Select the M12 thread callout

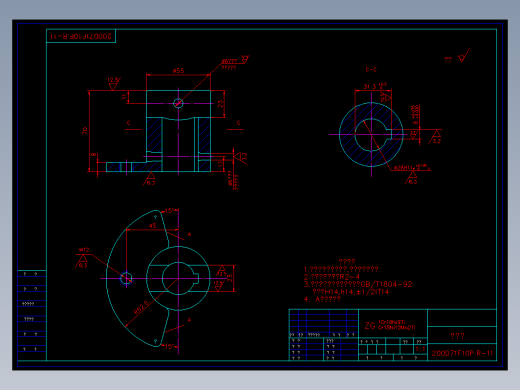pos(84,250)
